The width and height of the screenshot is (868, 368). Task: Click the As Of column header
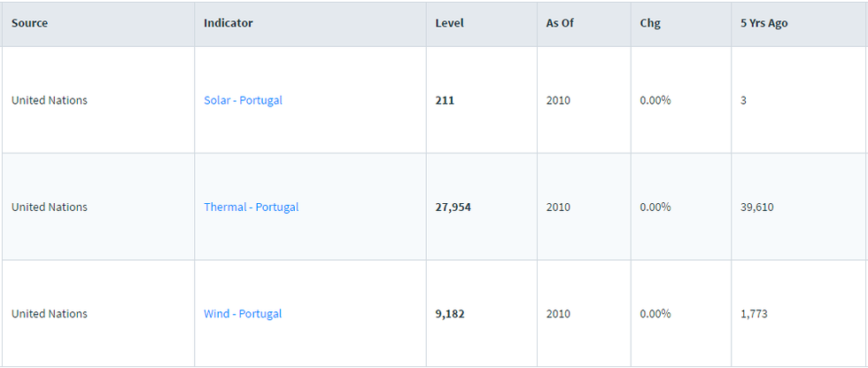pyautogui.click(x=560, y=23)
